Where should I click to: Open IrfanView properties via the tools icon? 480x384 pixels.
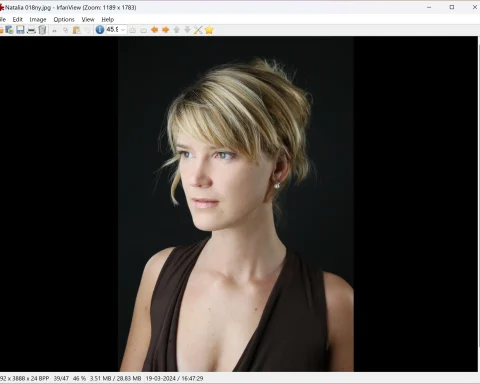tap(198, 30)
